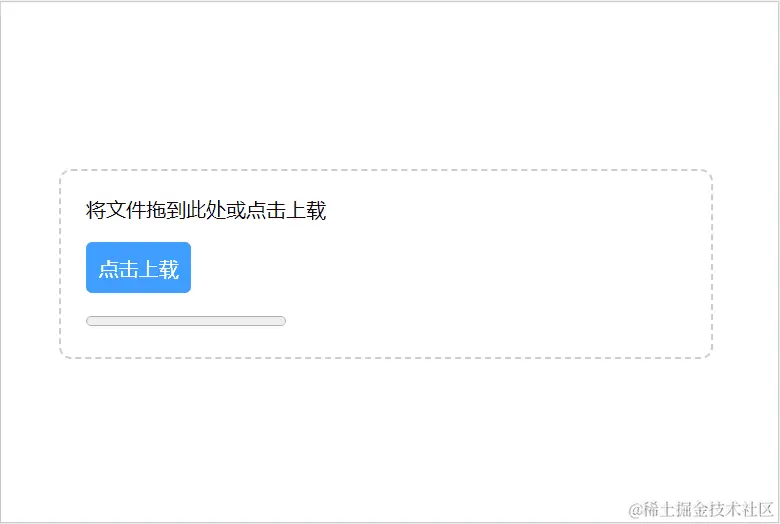Image resolution: width=780 pixels, height=524 pixels.
Task: Click the blue 点击上载 button
Action: click(138, 267)
